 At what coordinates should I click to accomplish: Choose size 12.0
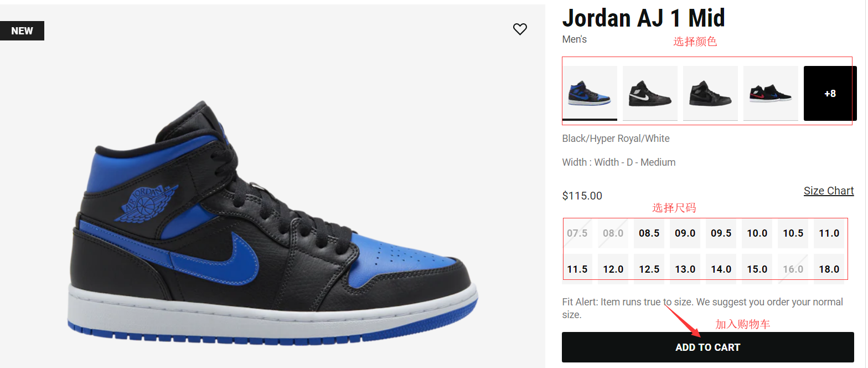pyautogui.click(x=613, y=269)
